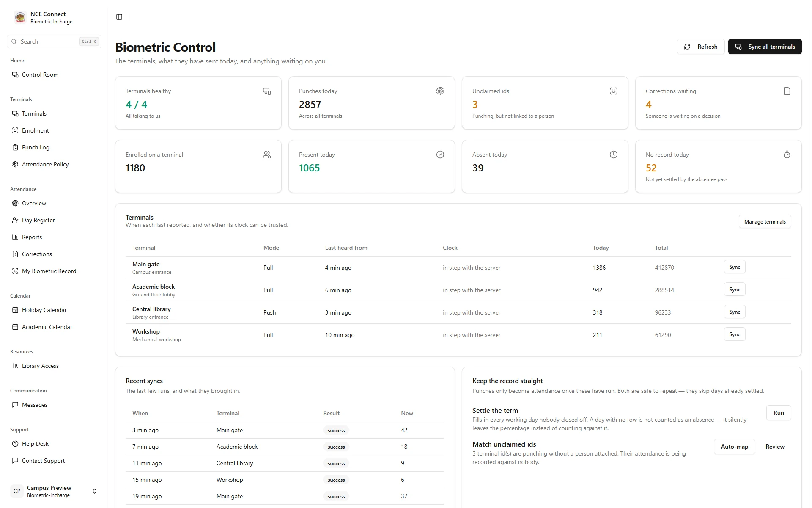Click the Refresh button
The image size is (812, 508).
tap(700, 47)
